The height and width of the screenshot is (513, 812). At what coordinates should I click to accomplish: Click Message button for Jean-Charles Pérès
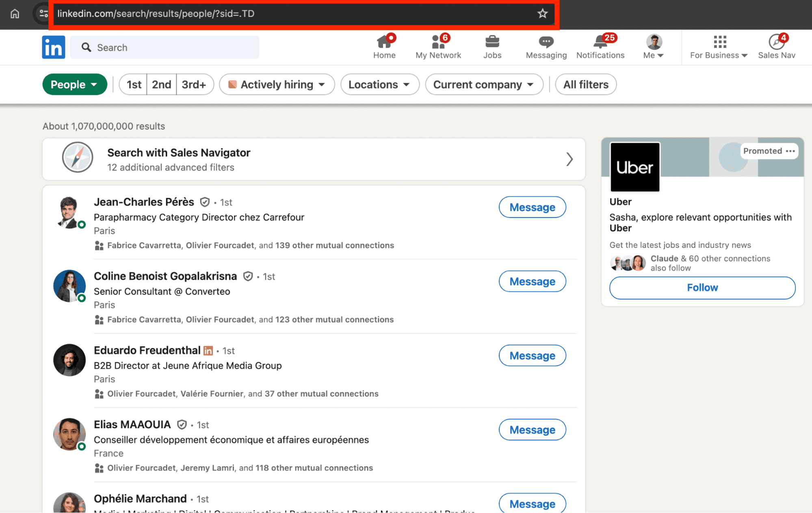tap(532, 207)
